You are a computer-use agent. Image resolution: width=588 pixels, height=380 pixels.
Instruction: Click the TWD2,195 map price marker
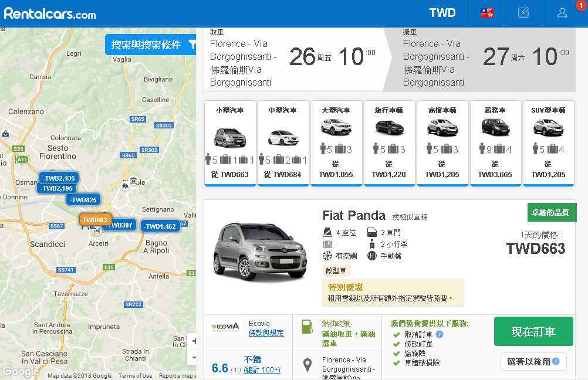56,188
